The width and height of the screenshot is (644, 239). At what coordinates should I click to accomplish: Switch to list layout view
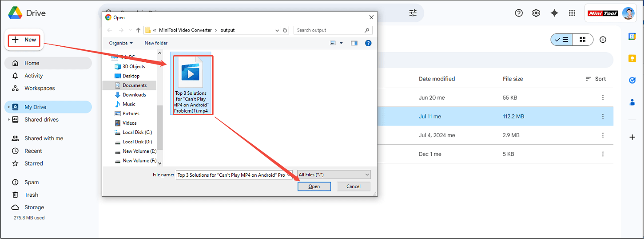click(x=562, y=40)
